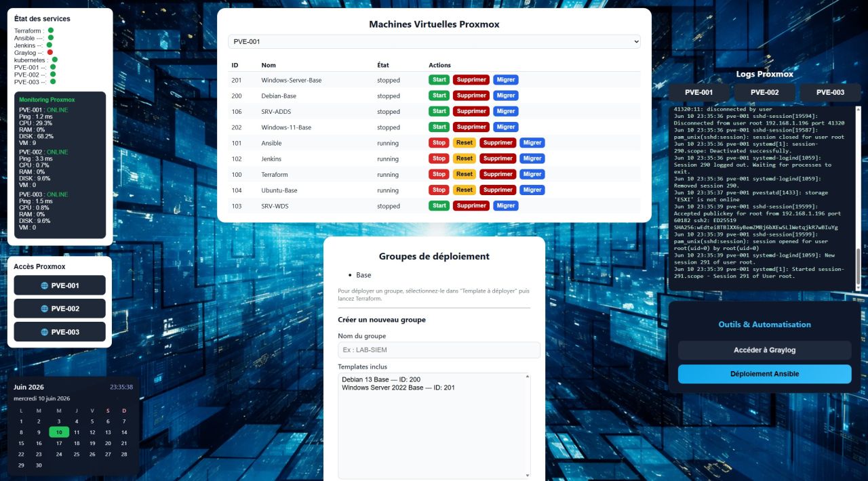Click the Monitoring Proxmox heading
This screenshot has height=481, width=868.
[x=47, y=100]
